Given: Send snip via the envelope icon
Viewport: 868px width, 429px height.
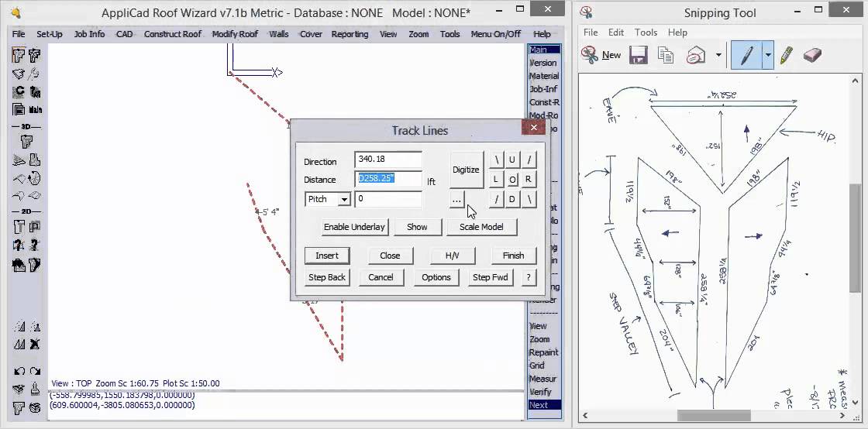Looking at the screenshot, I should tap(695, 55).
